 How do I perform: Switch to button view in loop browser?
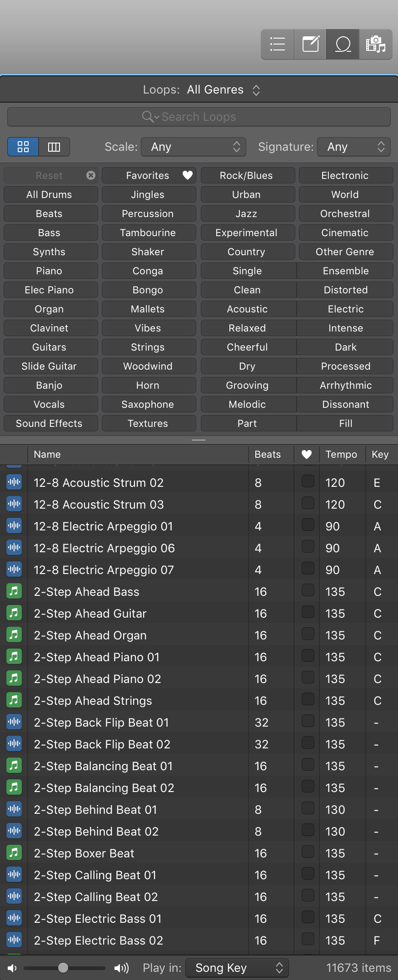click(x=22, y=147)
